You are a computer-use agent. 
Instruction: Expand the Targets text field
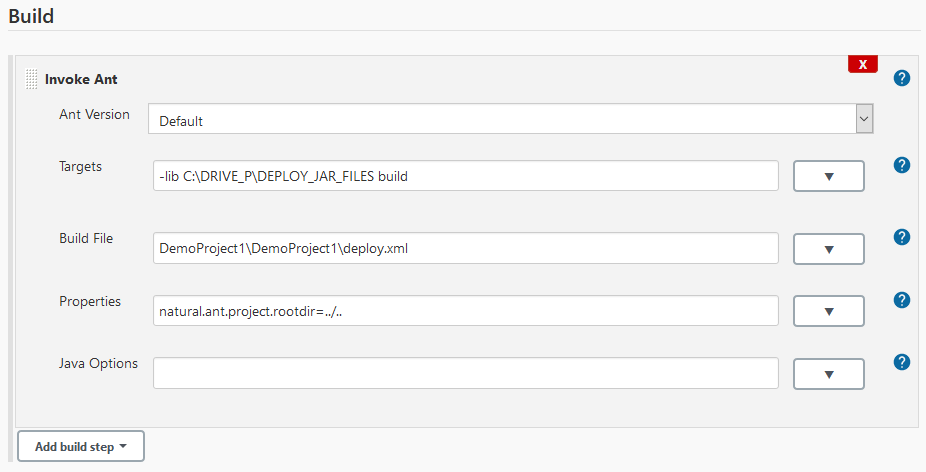tap(828, 177)
